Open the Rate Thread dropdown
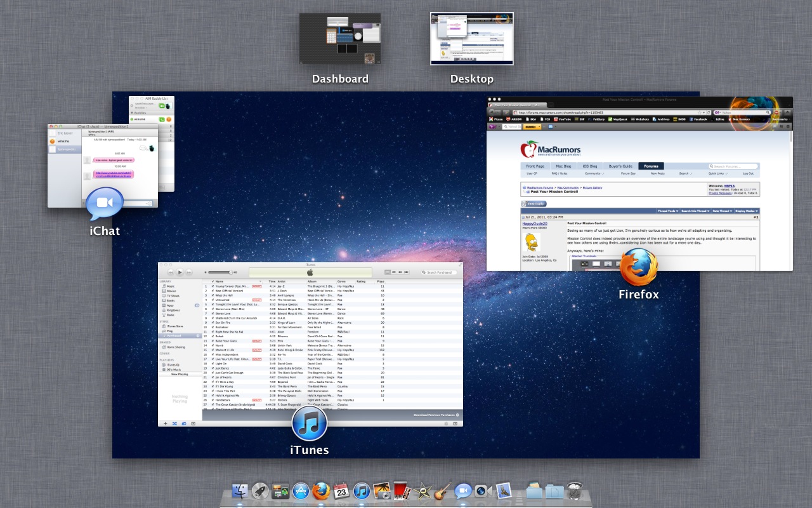 pyautogui.click(x=721, y=211)
